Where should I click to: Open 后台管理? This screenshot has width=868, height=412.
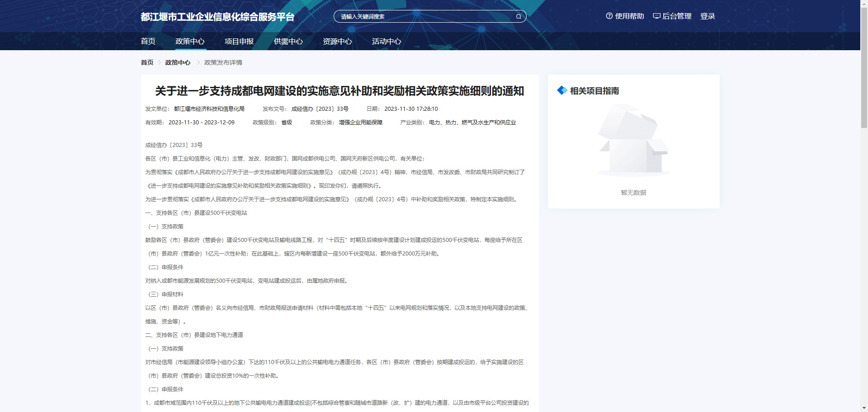click(676, 16)
